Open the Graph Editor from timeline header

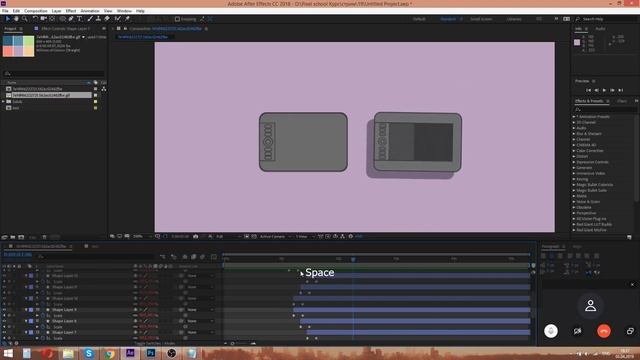click(x=214, y=257)
